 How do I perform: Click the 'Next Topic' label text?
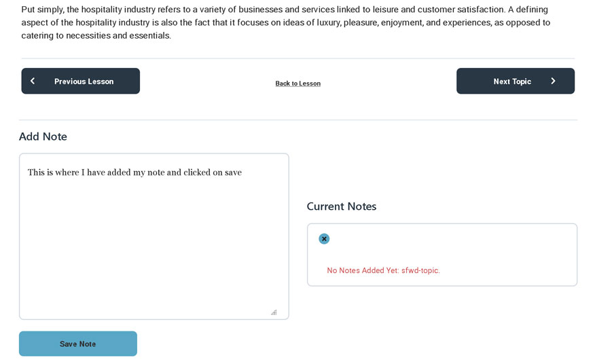(x=512, y=81)
